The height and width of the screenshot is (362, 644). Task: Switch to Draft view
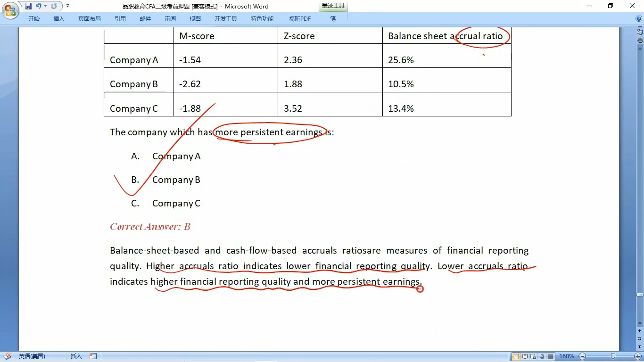[x=550, y=356]
